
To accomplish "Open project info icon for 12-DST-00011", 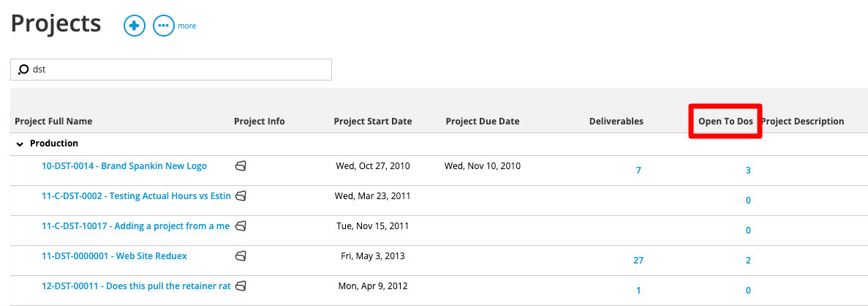I will [241, 286].
